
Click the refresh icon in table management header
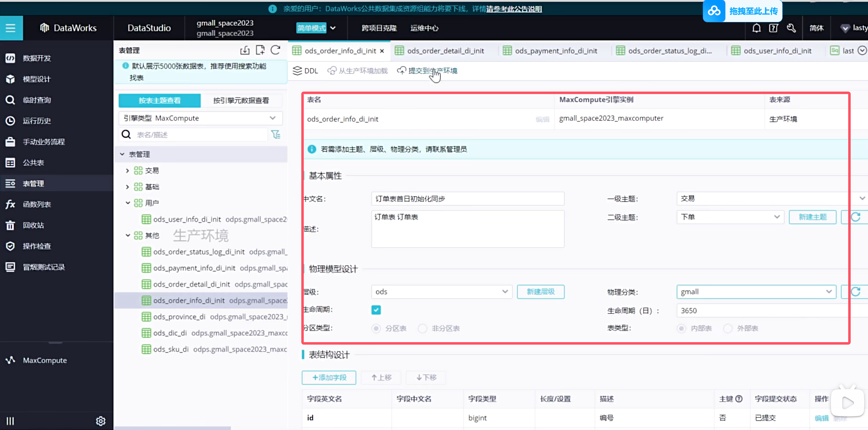275,50
